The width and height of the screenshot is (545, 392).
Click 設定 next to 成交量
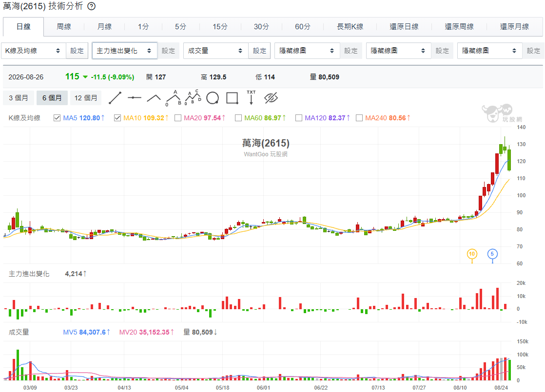[260, 51]
